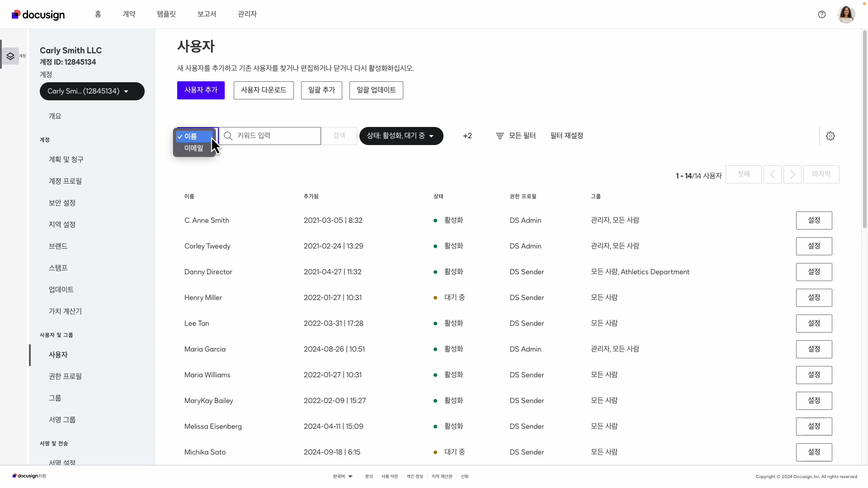Open 계획 및 청구 in sidebar
This screenshot has width=868, height=488.
(x=66, y=160)
